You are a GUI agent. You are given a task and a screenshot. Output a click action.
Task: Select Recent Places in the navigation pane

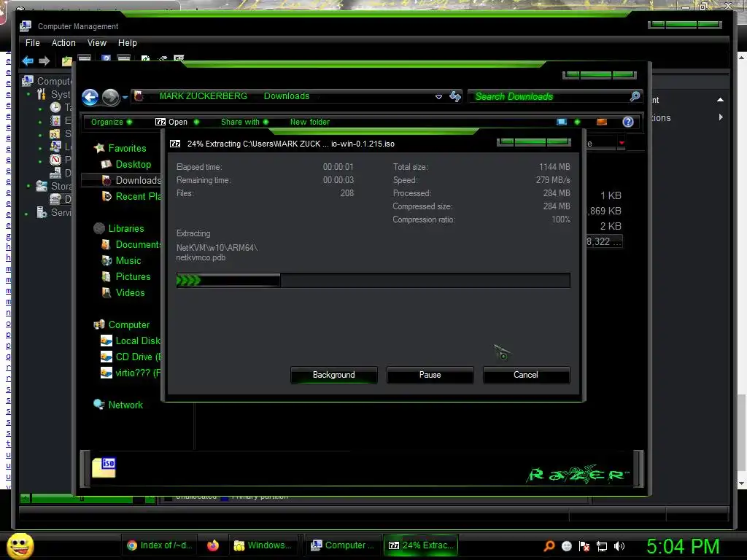(x=131, y=196)
